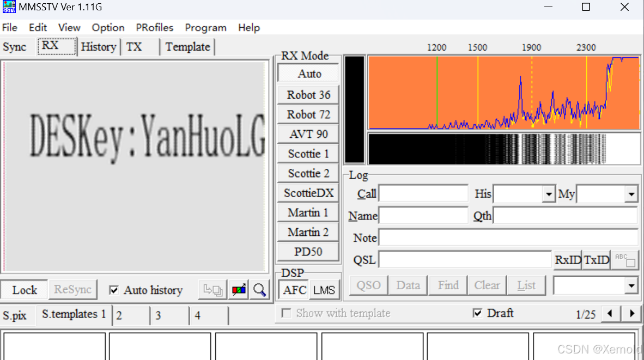
Task: Select stock templates tab 4
Action: pyautogui.click(x=209, y=316)
